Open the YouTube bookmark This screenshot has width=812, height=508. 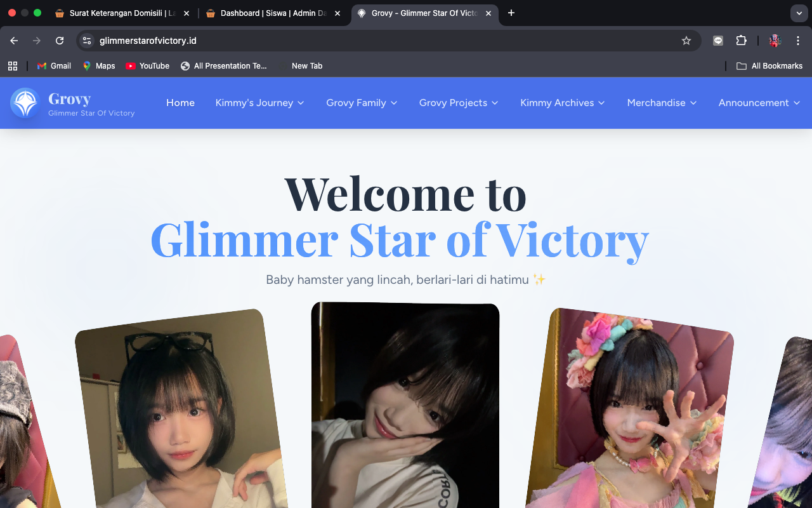[147, 66]
